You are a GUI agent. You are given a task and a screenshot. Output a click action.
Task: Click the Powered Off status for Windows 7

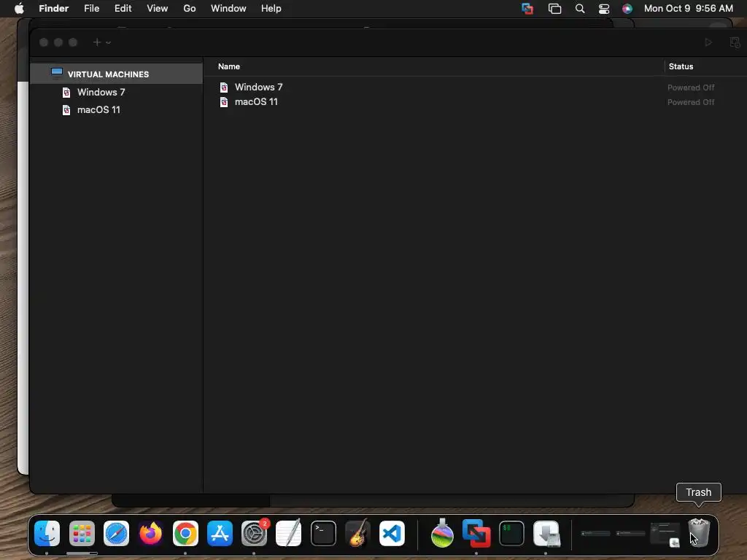tap(691, 87)
